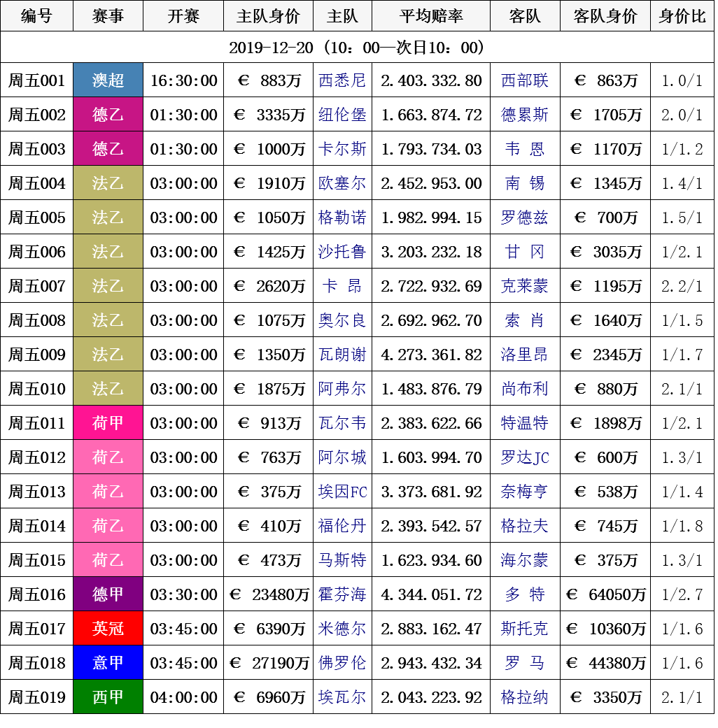Select match number 周五001
The width and height of the screenshot is (718, 728).
click(x=36, y=80)
